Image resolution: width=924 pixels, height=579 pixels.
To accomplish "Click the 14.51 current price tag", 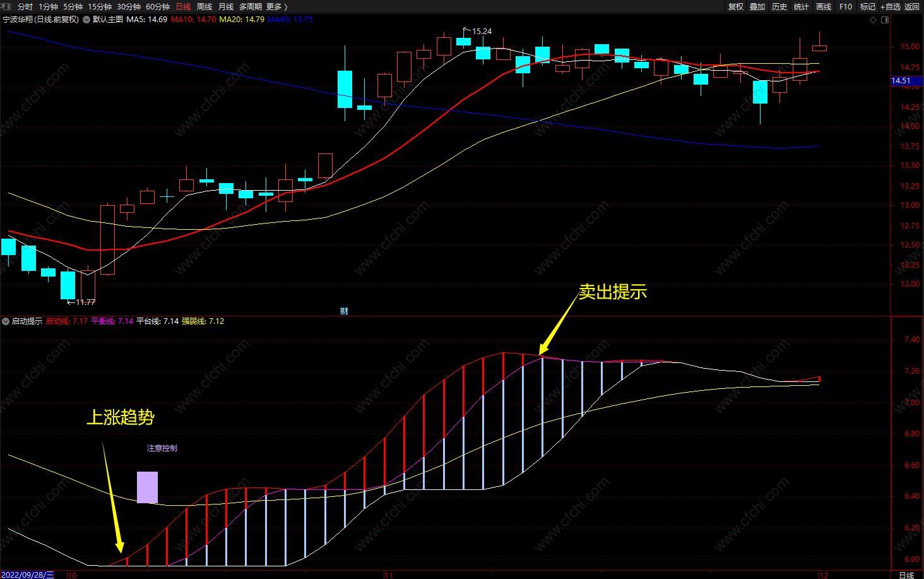I will pyautogui.click(x=907, y=81).
